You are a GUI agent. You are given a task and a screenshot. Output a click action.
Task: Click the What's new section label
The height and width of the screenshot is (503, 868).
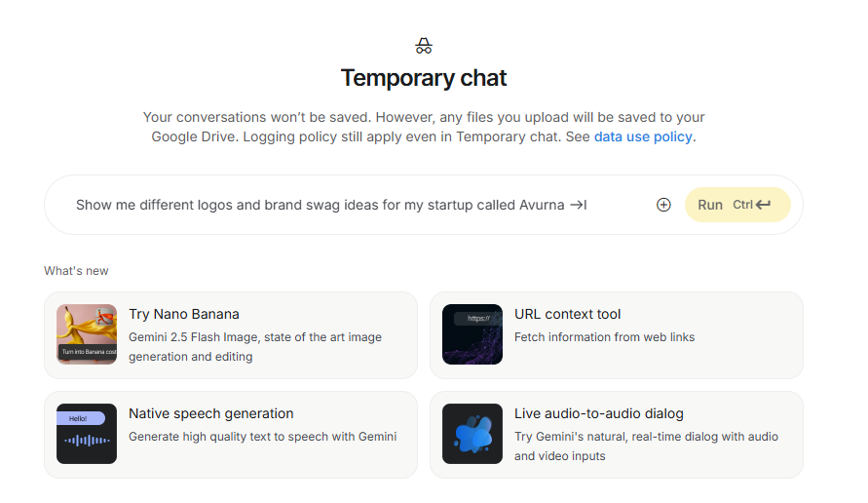(x=76, y=271)
